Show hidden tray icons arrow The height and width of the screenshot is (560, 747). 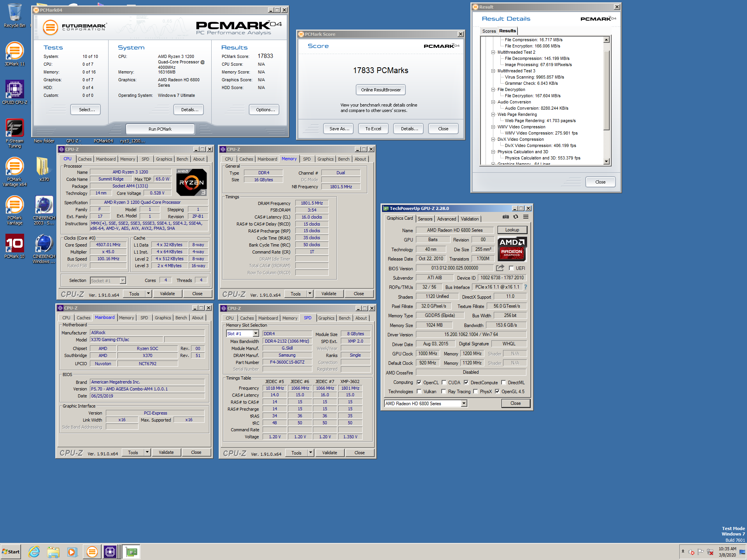[683, 551]
